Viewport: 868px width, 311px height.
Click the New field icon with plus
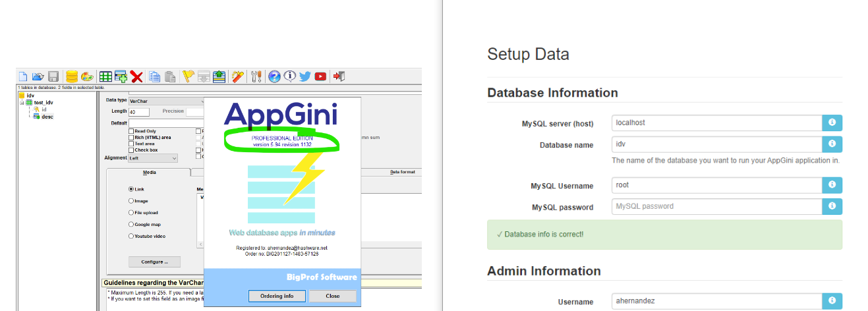click(x=121, y=76)
